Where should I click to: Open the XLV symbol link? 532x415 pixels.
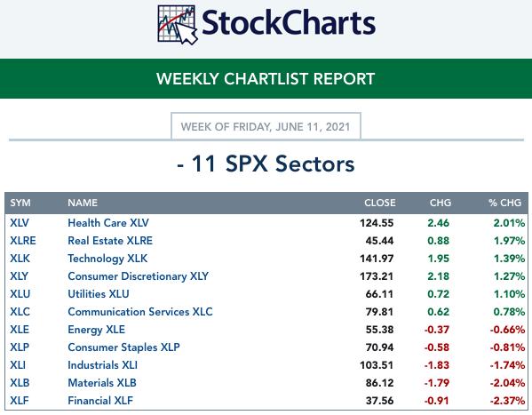pos(20,223)
